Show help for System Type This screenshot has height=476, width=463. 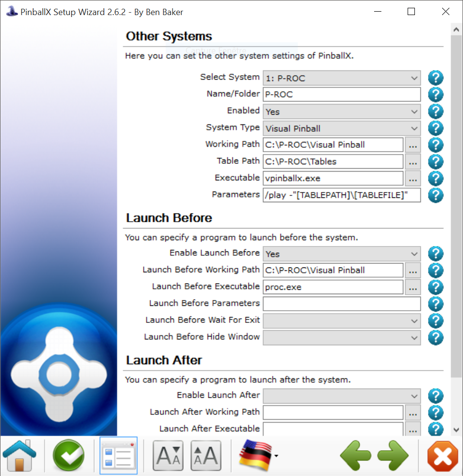(436, 128)
